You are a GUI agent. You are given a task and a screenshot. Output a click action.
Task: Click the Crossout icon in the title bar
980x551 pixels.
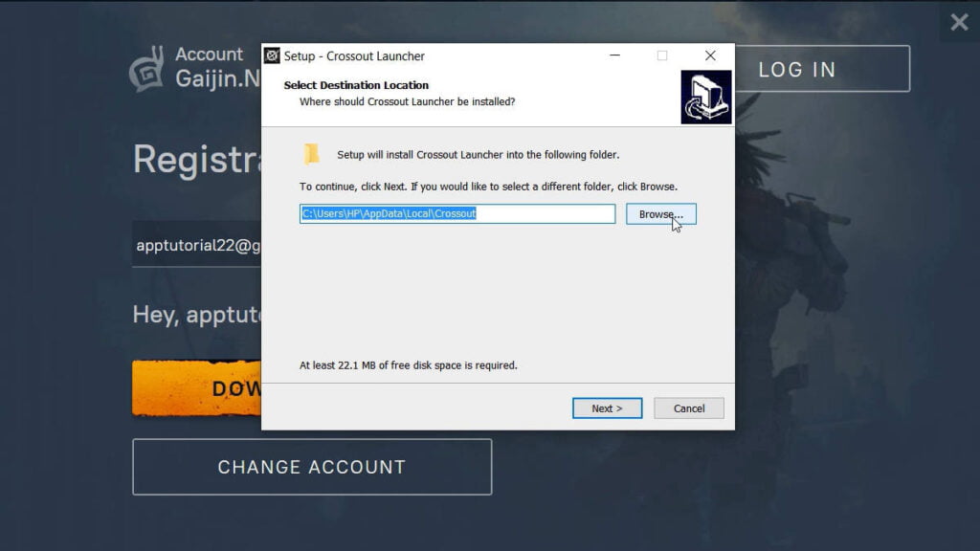(272, 55)
